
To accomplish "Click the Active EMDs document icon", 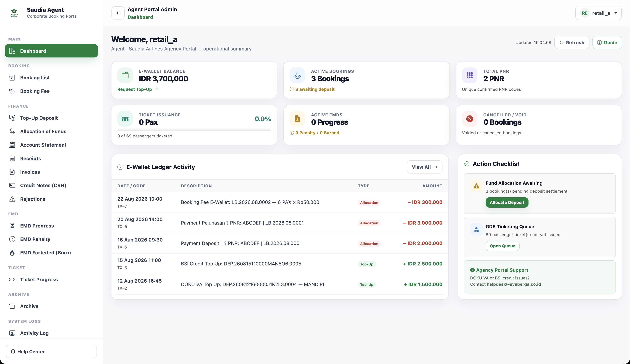I will [x=297, y=119].
